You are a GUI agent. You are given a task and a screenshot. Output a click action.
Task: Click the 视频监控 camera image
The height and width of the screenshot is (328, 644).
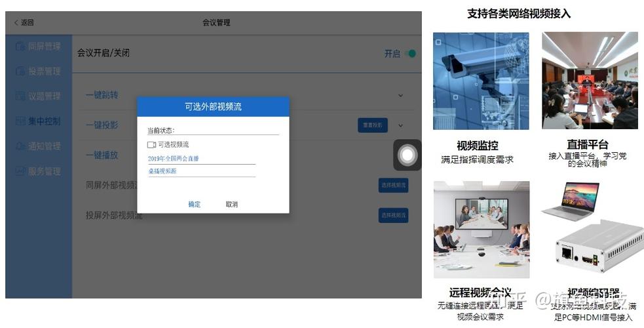pyautogui.click(x=481, y=81)
